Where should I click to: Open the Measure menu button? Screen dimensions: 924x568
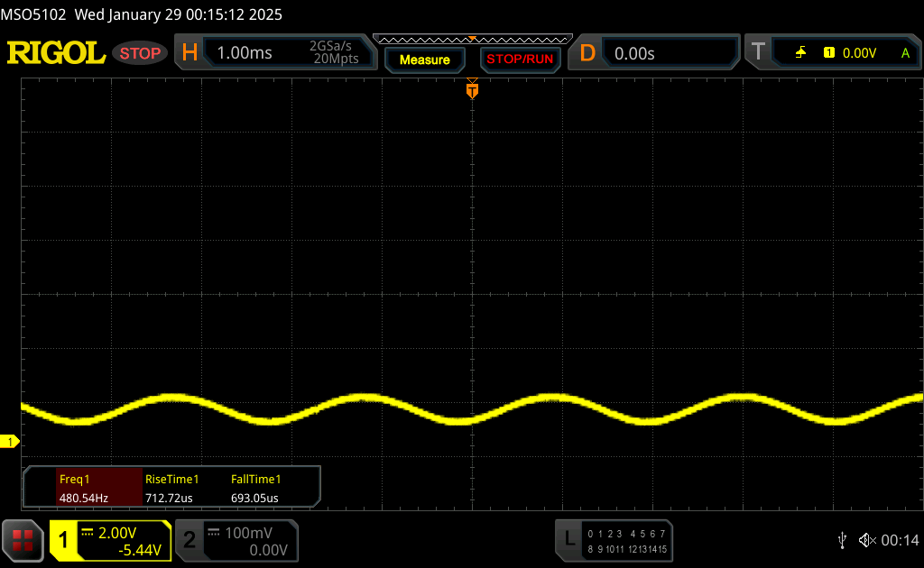tap(424, 60)
